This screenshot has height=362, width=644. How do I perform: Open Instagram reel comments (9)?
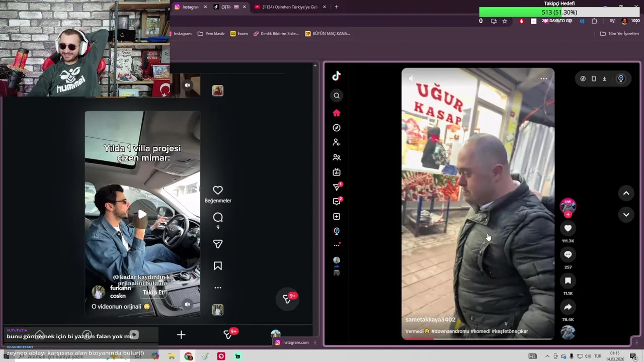[218, 217]
